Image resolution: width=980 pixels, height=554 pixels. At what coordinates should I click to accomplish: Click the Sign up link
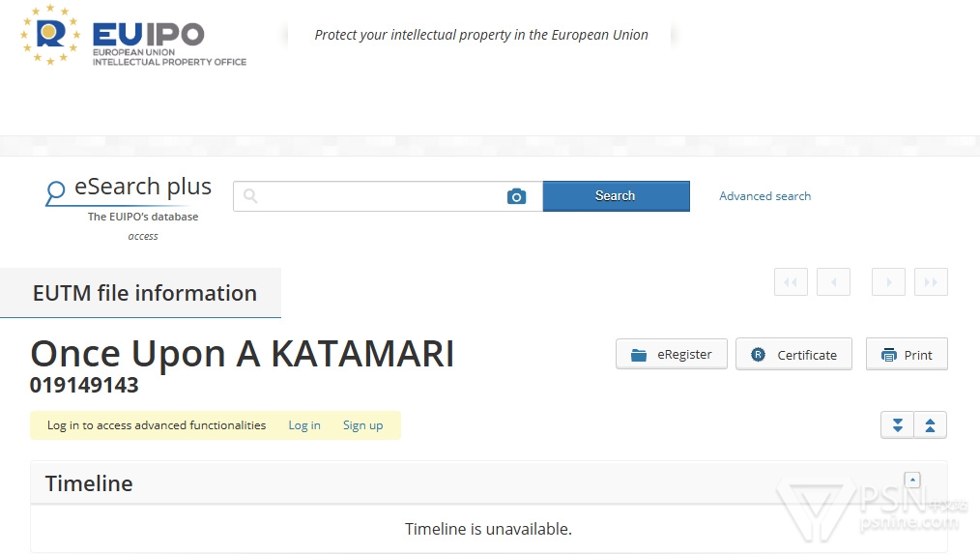click(x=363, y=425)
